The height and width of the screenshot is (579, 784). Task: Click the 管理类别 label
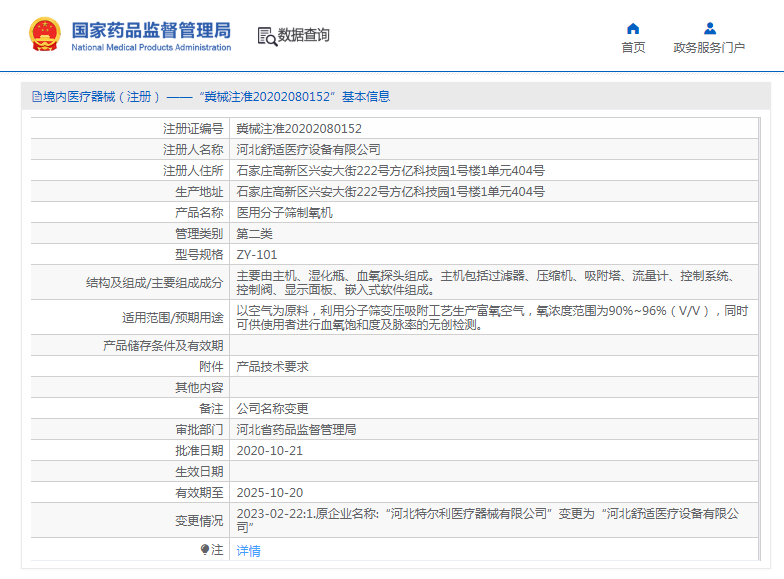point(199,234)
